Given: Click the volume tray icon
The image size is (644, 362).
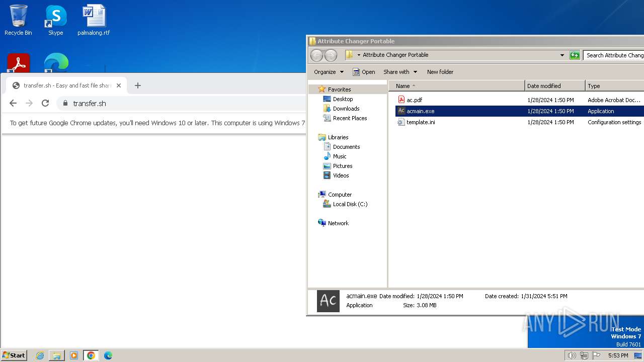Looking at the screenshot, I should [x=572, y=355].
